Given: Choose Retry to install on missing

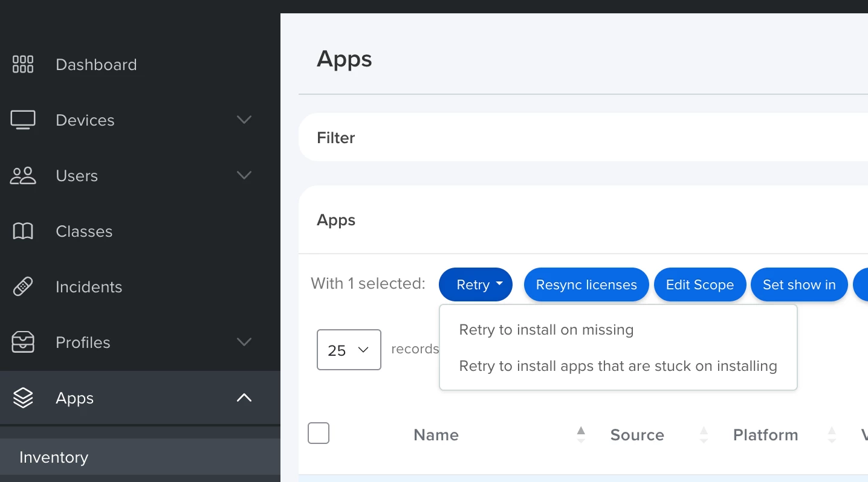Looking at the screenshot, I should coord(546,330).
